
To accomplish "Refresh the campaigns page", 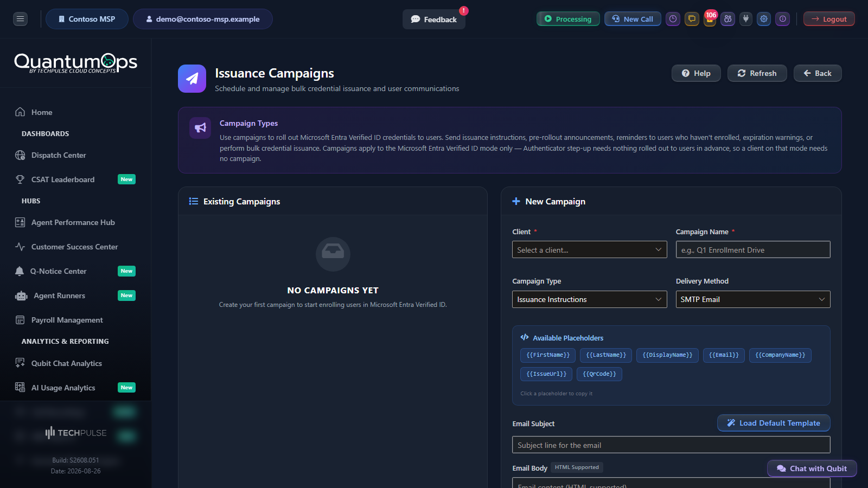I will click(757, 73).
